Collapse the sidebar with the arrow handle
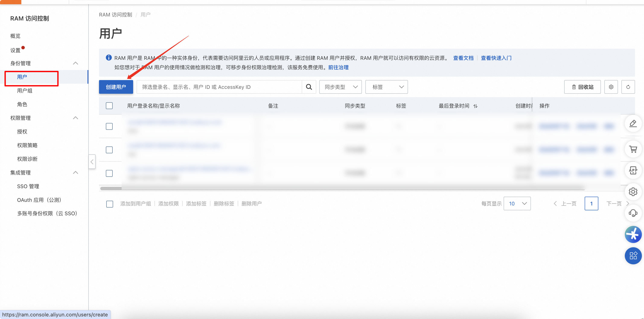The image size is (644, 319). point(92,162)
